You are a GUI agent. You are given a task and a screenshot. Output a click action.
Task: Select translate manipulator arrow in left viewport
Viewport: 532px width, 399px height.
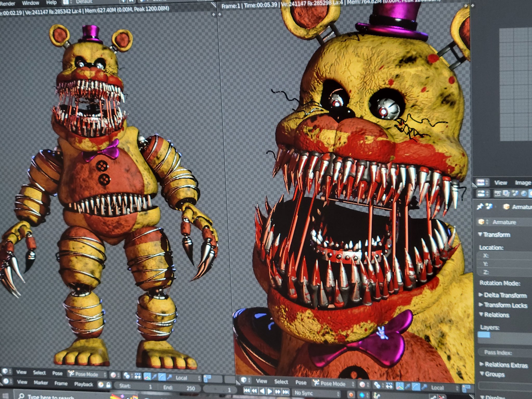click(154, 377)
